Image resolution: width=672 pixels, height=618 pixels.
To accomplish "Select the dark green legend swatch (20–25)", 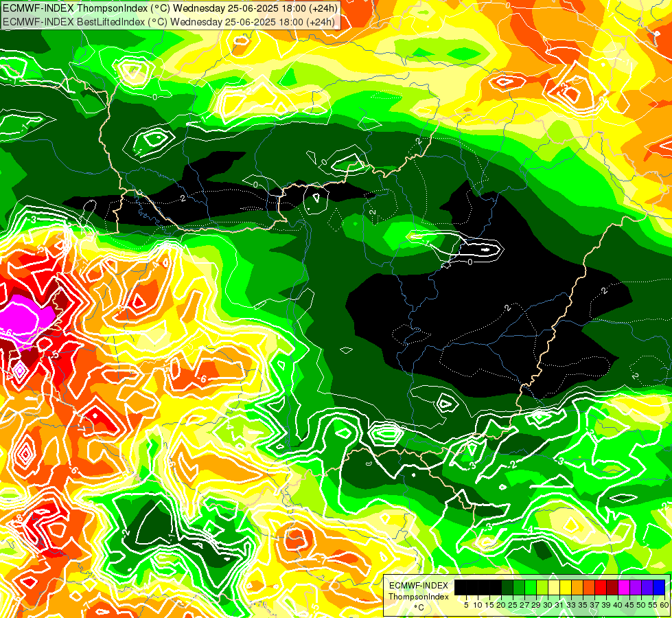I will pyautogui.click(x=507, y=587).
